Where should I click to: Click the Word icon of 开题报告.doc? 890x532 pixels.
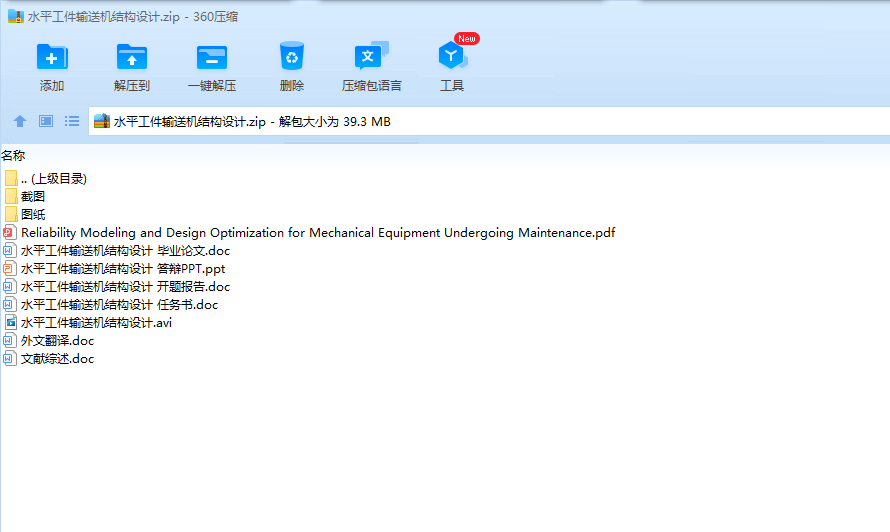(x=10, y=287)
